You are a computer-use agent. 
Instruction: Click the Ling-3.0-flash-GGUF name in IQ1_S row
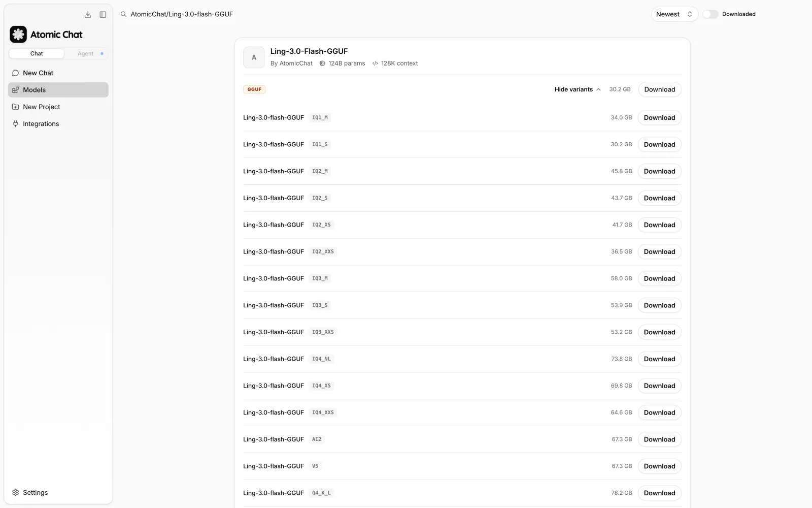pyautogui.click(x=274, y=144)
